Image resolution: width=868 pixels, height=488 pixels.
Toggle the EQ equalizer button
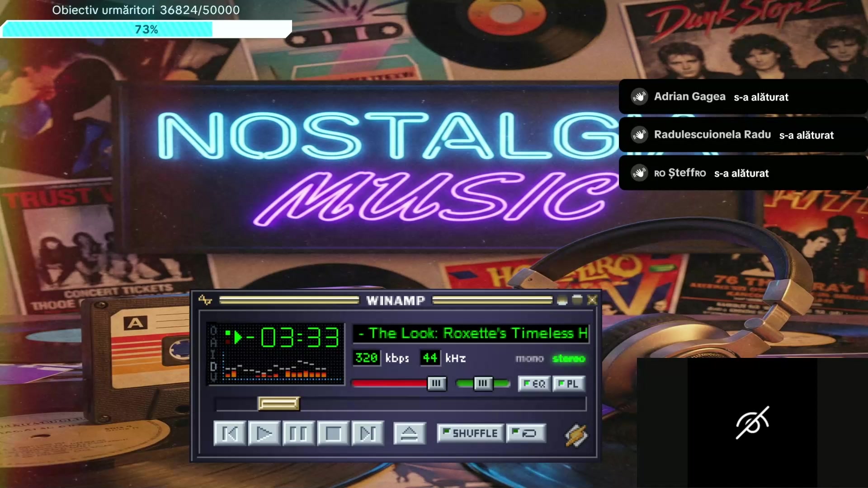(534, 384)
